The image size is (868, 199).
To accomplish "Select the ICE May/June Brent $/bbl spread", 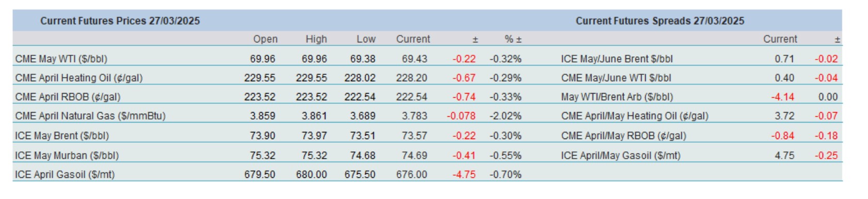I will [x=700, y=59].
